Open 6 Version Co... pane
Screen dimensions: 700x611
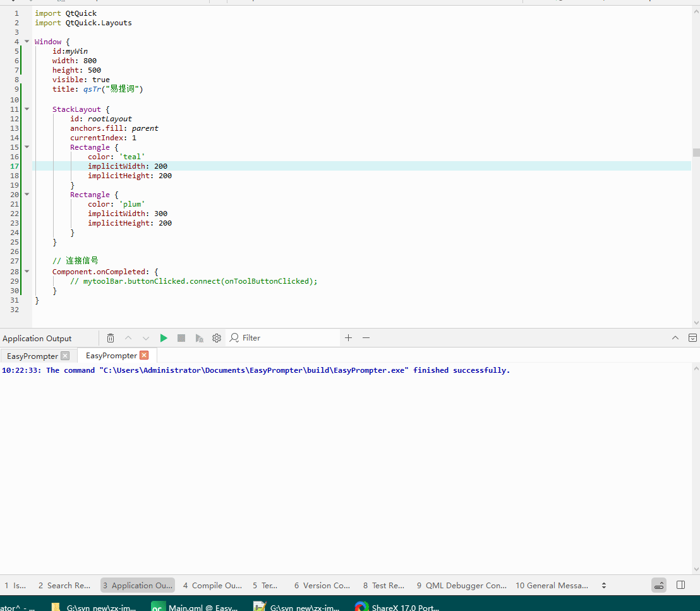[x=322, y=585]
